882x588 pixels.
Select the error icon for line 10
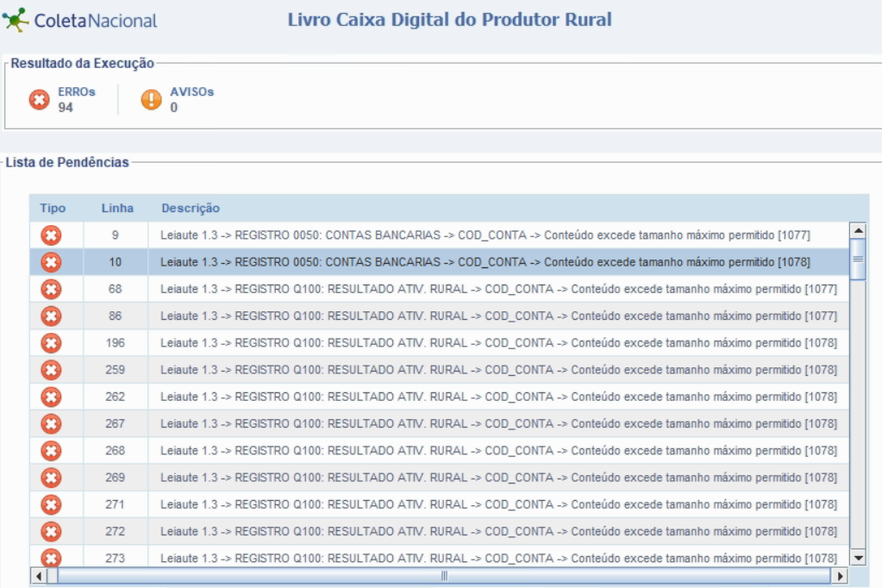click(x=52, y=262)
